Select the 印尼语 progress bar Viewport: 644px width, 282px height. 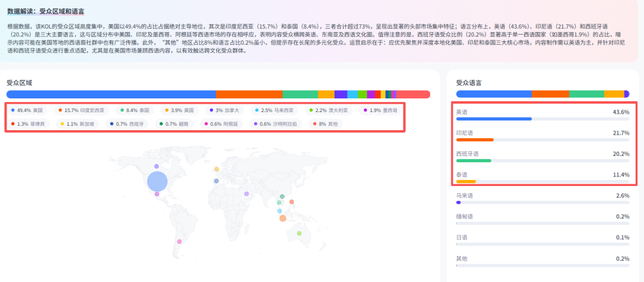tap(543, 140)
